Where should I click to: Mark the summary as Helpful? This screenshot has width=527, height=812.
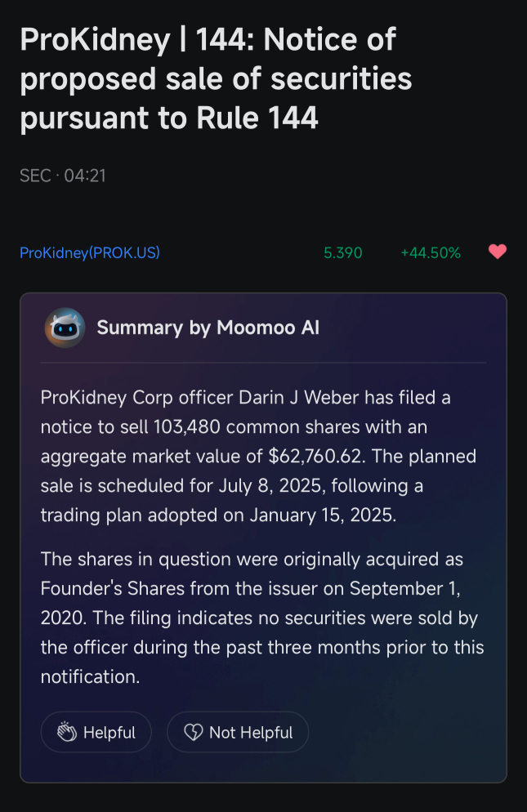pyautogui.click(x=96, y=732)
